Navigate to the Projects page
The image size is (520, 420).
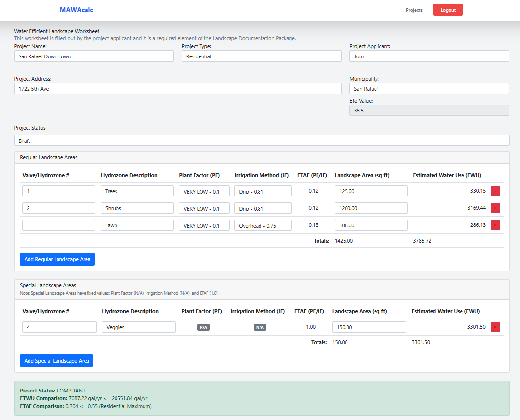pyautogui.click(x=414, y=10)
